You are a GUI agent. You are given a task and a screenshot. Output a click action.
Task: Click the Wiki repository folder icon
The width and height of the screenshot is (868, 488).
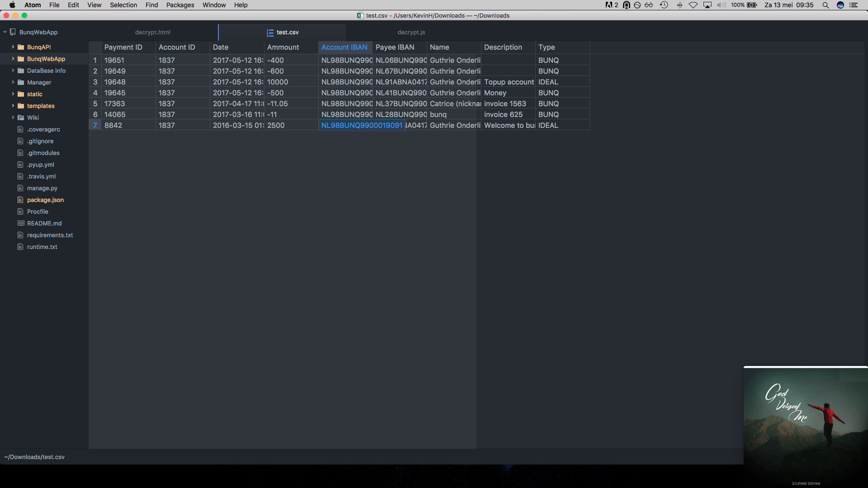tap(21, 117)
